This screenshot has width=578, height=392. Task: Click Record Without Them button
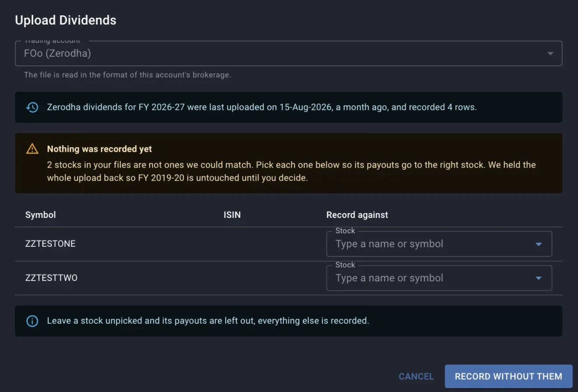point(508,376)
